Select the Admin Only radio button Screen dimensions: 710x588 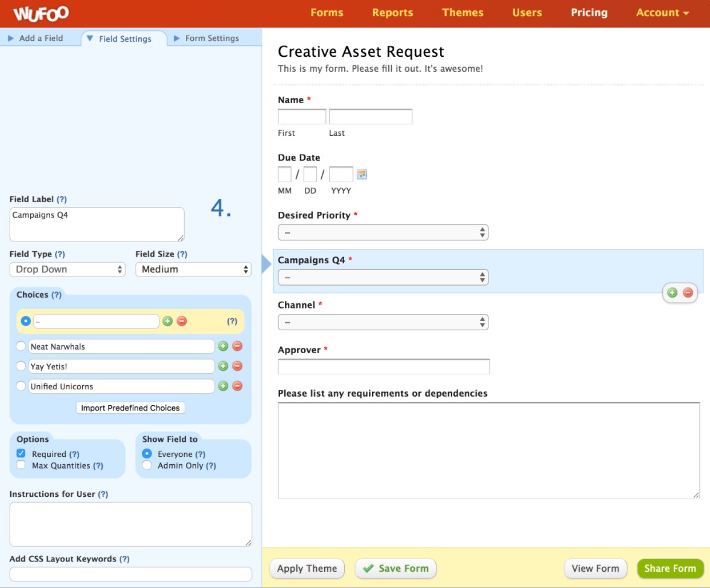pos(147,465)
